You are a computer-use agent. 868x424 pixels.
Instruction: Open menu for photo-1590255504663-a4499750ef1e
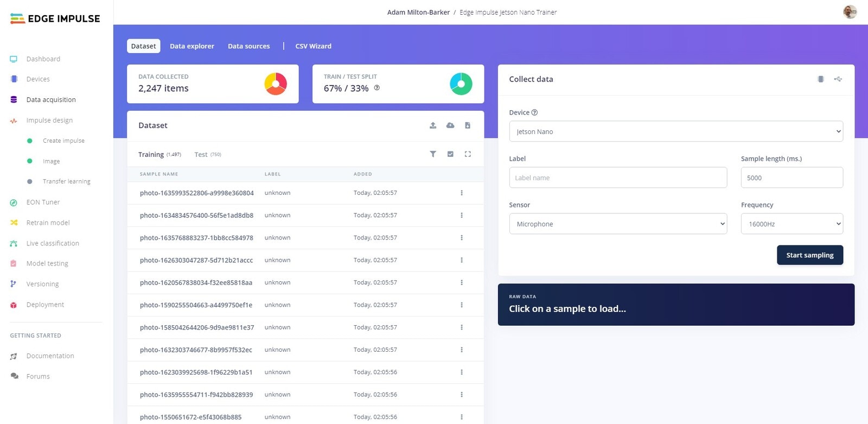pos(462,305)
